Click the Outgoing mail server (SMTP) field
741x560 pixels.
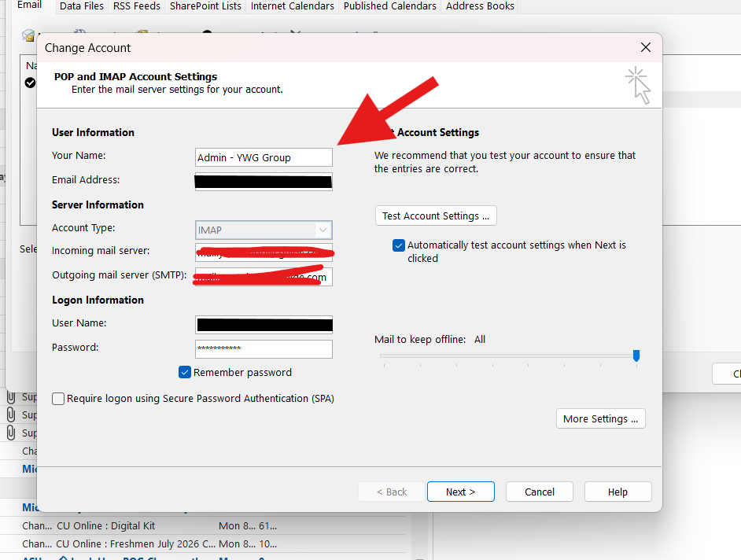pos(264,277)
